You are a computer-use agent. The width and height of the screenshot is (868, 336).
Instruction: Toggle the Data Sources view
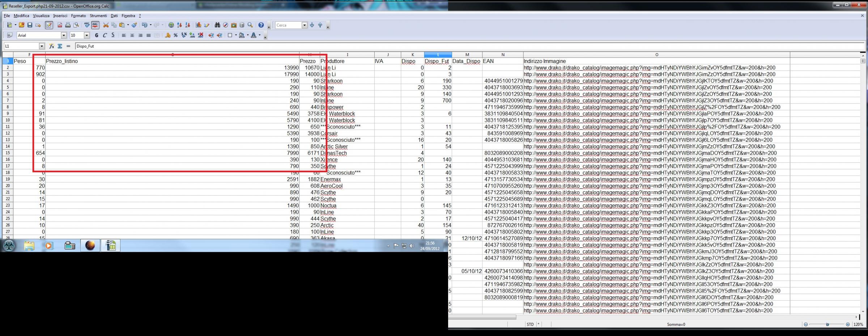point(242,25)
